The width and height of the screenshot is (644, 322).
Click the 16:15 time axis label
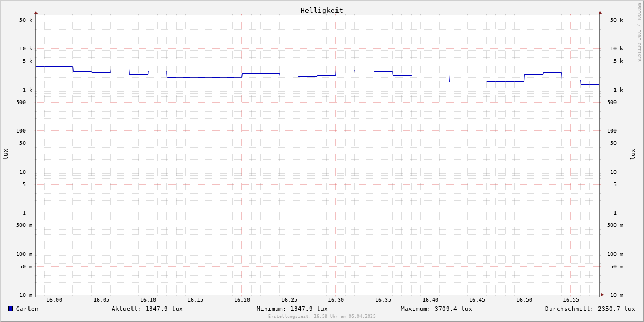[x=195, y=300]
